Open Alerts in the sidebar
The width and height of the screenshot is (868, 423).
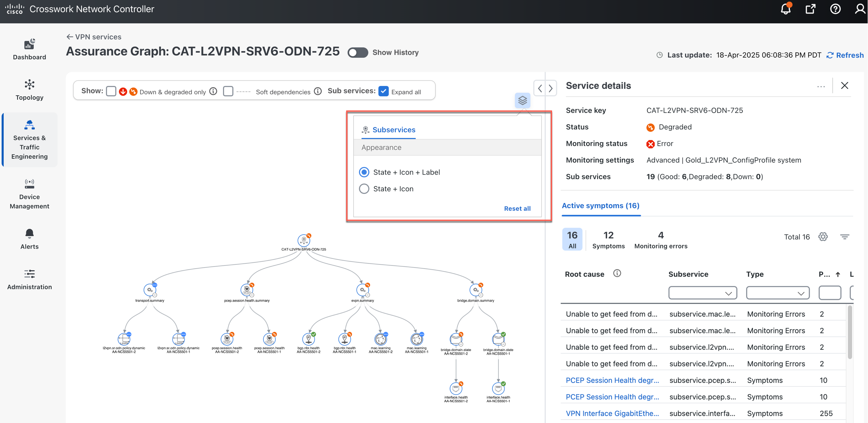(x=29, y=239)
